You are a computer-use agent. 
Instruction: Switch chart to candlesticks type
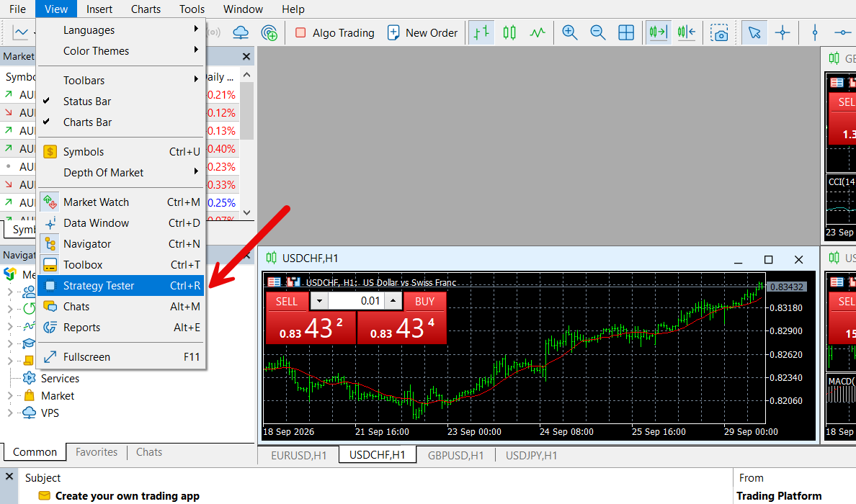point(509,32)
